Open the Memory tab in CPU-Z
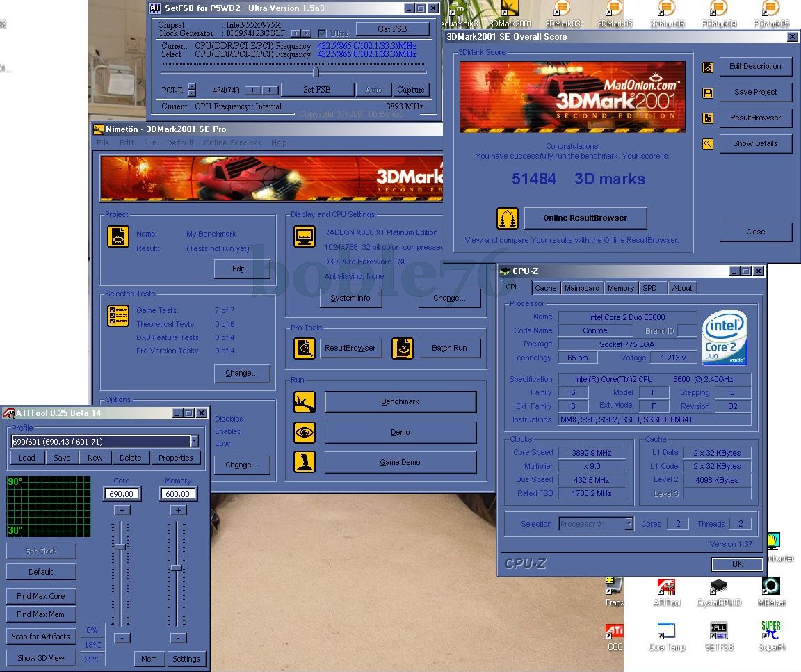The width and height of the screenshot is (801, 672). (x=621, y=288)
